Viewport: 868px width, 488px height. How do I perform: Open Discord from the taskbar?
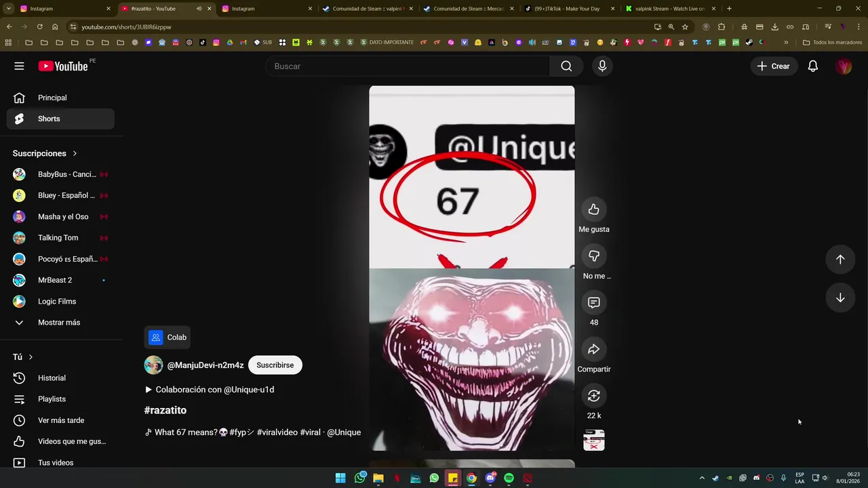click(x=490, y=479)
